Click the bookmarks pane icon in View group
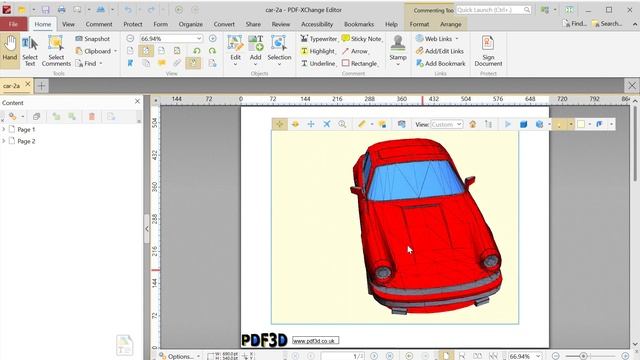Screen dimensions: 640x360 [130, 63]
